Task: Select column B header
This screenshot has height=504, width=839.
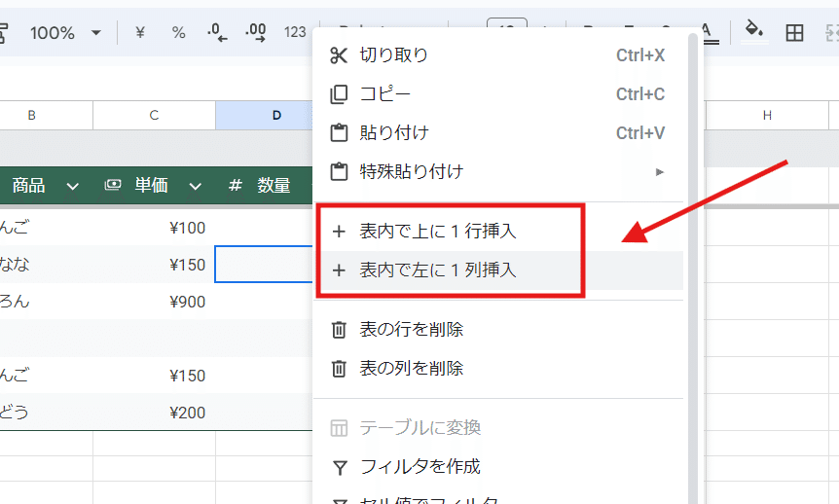Action: pos(31,115)
